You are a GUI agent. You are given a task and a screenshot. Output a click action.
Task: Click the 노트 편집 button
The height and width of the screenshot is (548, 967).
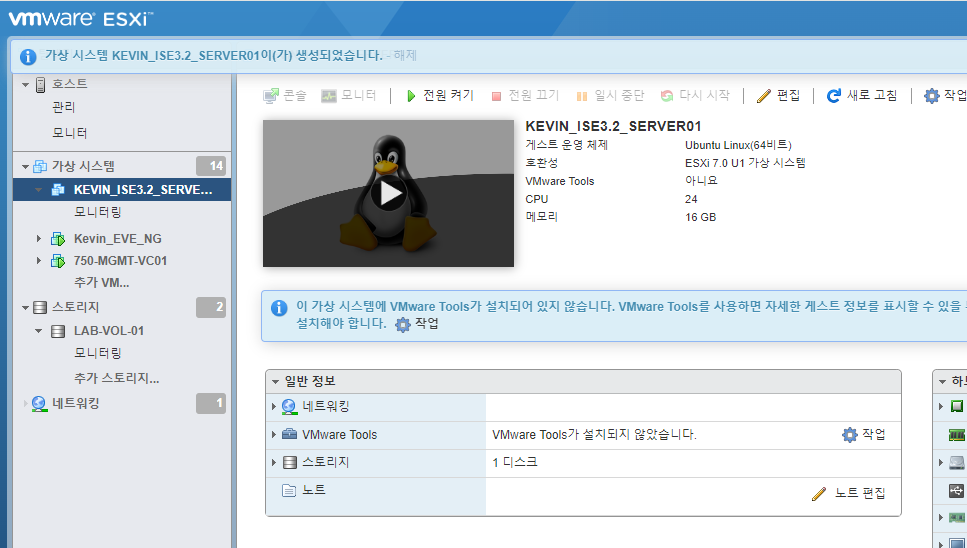[x=849, y=493]
